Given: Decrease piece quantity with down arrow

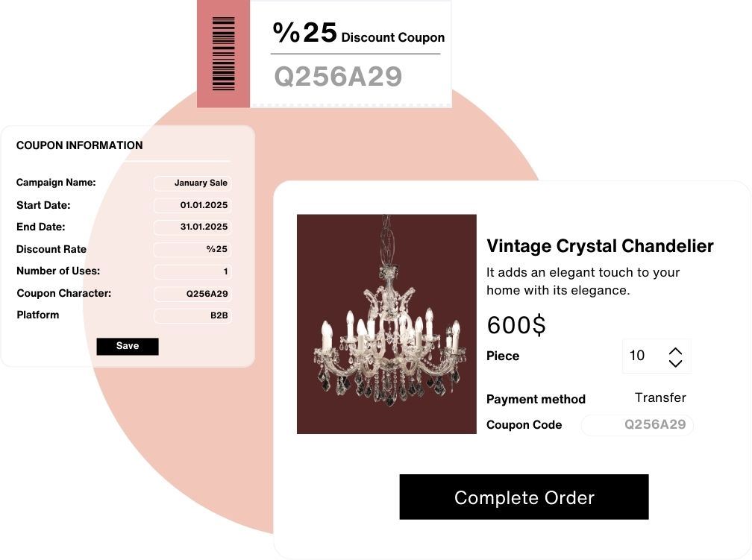Looking at the screenshot, I should 675,363.
